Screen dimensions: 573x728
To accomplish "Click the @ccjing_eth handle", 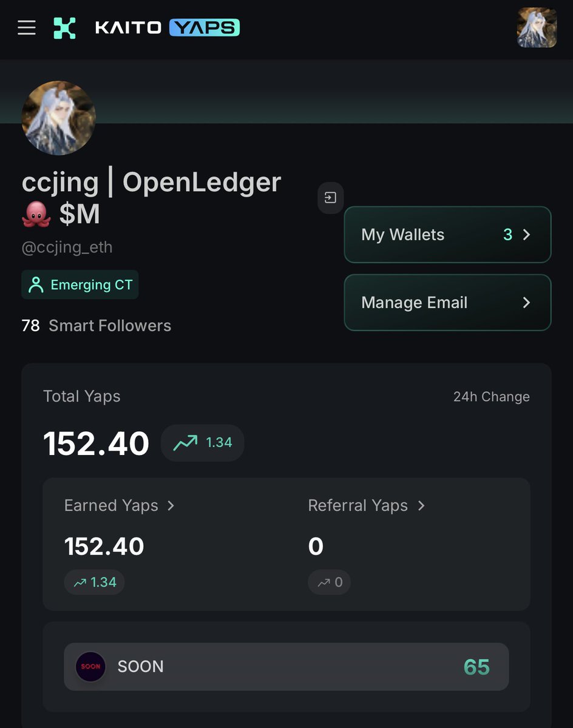I will tap(67, 248).
